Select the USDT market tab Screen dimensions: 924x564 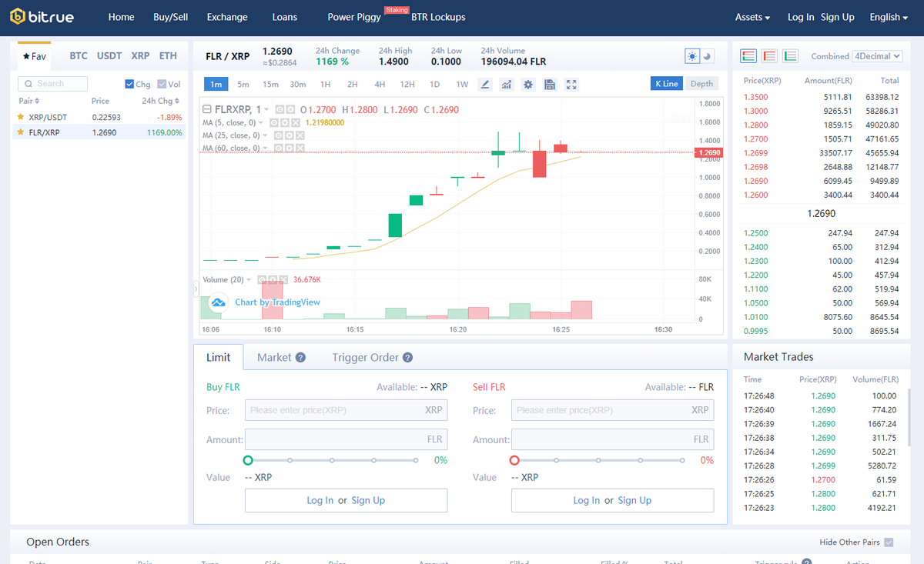(x=109, y=56)
